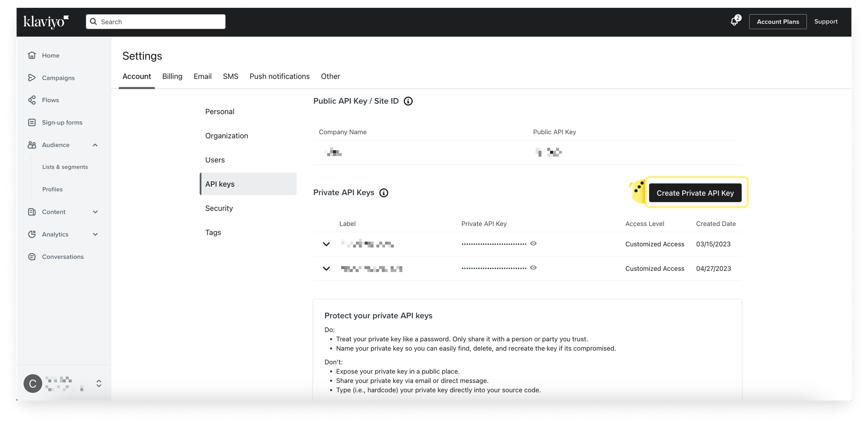Click the notification bell icon
The image size is (868, 426).
(734, 21)
